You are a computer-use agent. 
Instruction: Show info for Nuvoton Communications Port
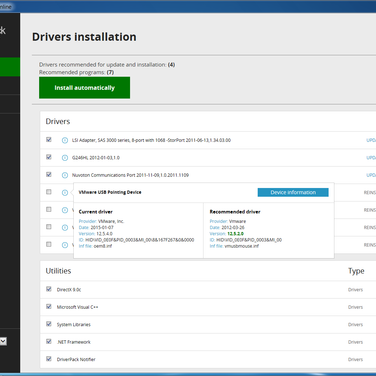click(x=65, y=175)
